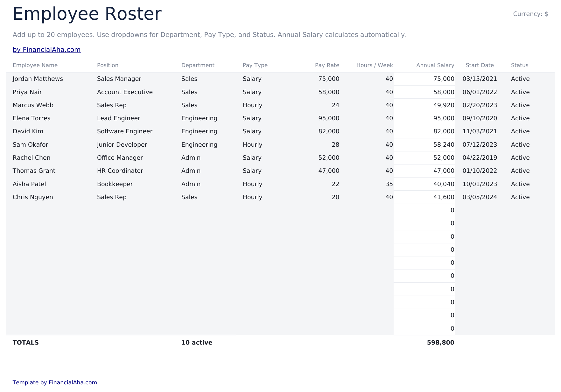Screen dimensions: 561x392
Task: Select the 04/22/2019 start date cell
Action: (480, 158)
